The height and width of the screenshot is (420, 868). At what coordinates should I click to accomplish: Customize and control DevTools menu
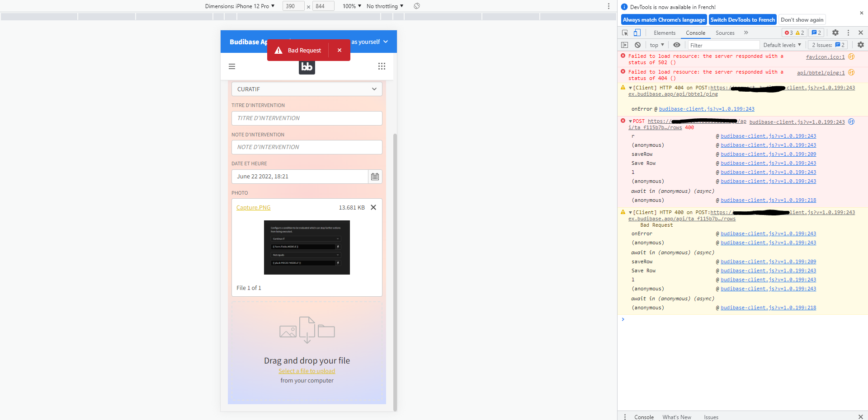pyautogui.click(x=848, y=33)
